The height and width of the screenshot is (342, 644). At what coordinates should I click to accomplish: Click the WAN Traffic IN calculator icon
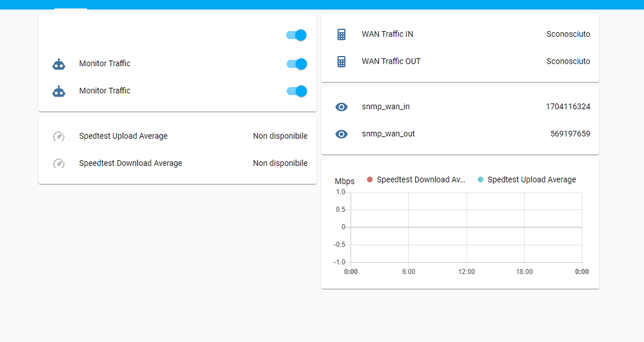(x=342, y=34)
